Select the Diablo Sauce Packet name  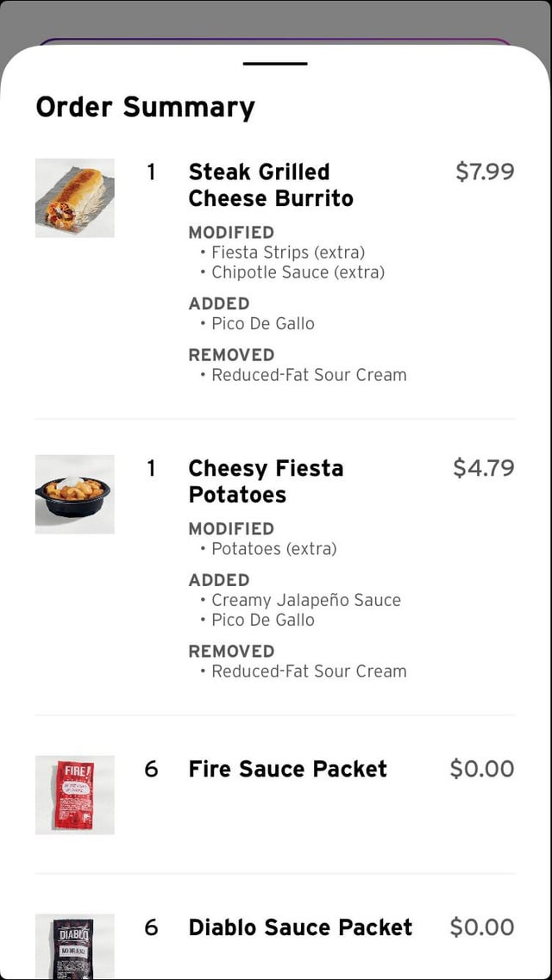(300, 927)
